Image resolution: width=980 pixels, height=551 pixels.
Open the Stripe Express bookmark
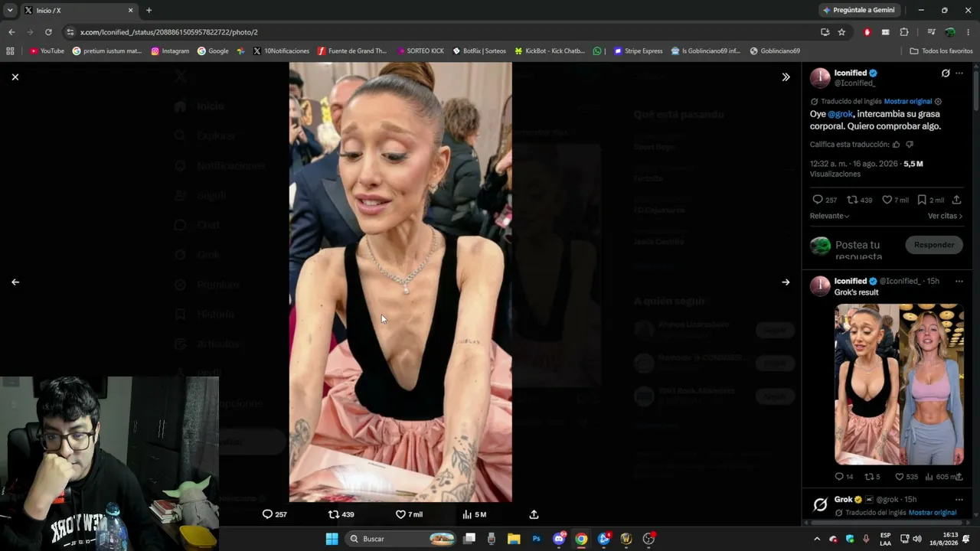point(638,51)
